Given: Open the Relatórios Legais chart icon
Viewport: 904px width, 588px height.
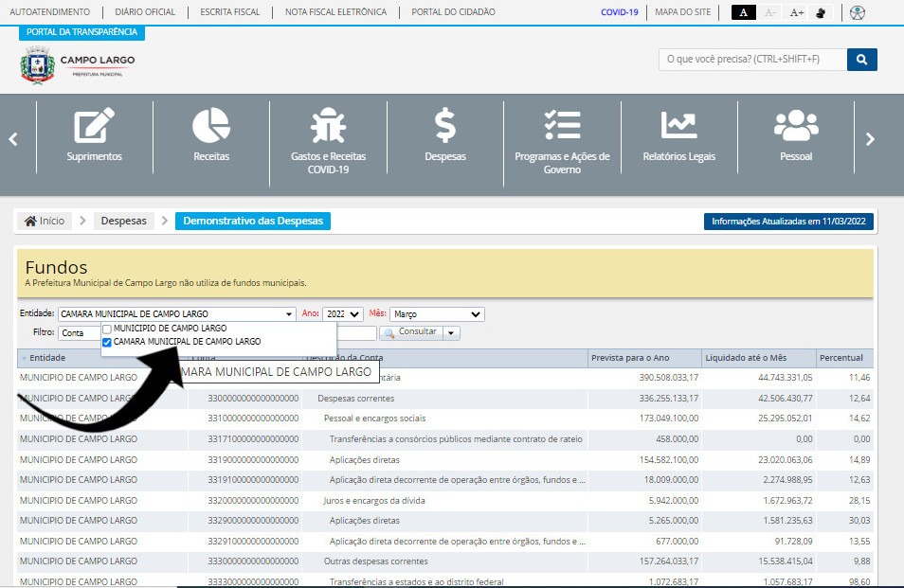Looking at the screenshot, I should [x=678, y=127].
